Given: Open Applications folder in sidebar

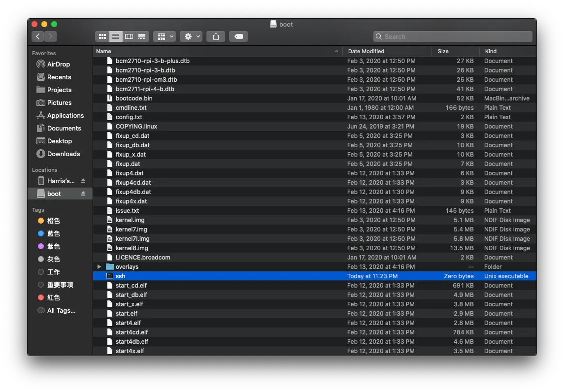Looking at the screenshot, I should [x=65, y=115].
